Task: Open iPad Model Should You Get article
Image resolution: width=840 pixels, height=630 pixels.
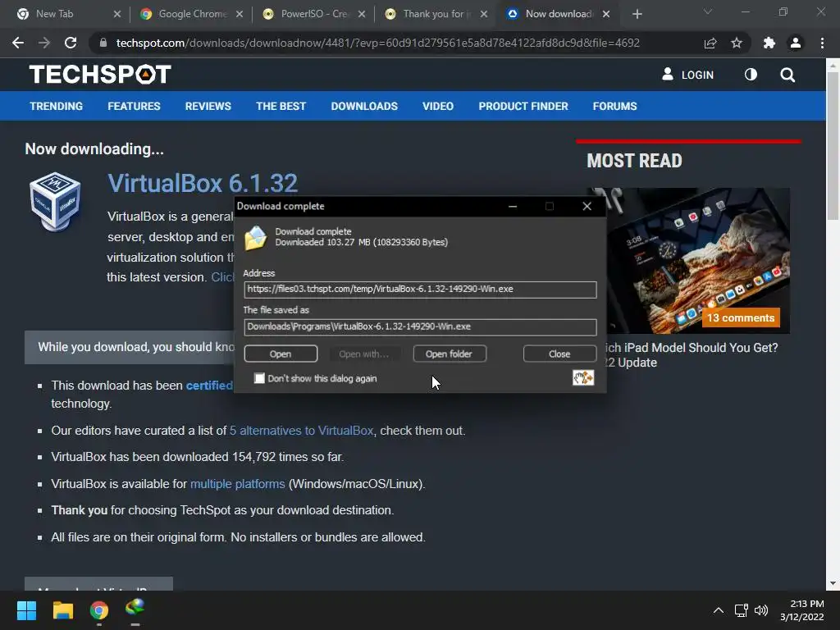Action: [x=691, y=355]
